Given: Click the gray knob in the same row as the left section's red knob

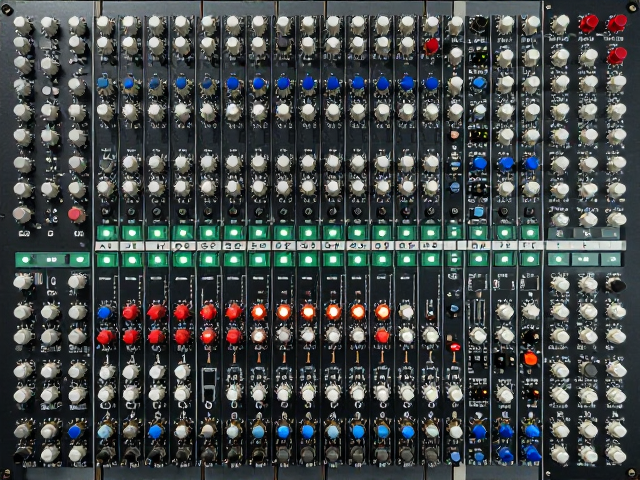Looking at the screenshot, I should [22, 214].
